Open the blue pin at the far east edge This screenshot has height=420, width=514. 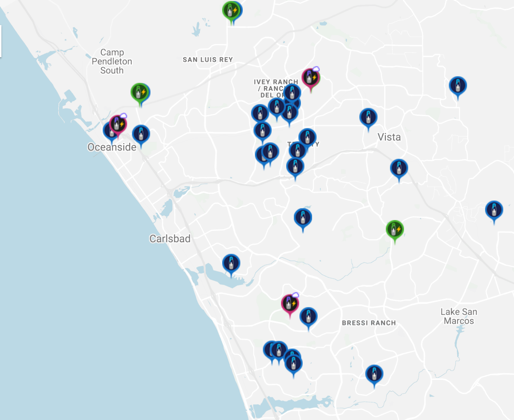(494, 210)
